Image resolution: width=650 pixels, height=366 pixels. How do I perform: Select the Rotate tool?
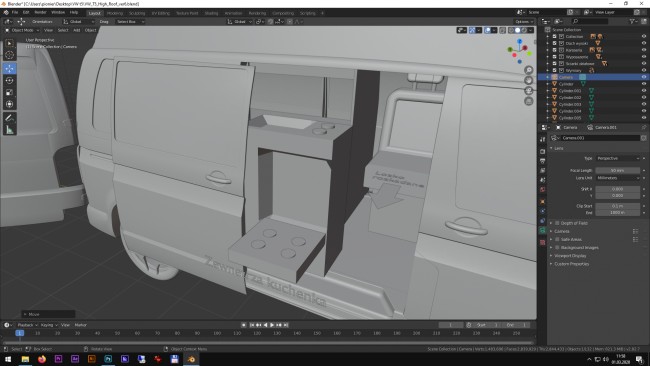pyautogui.click(x=10, y=80)
